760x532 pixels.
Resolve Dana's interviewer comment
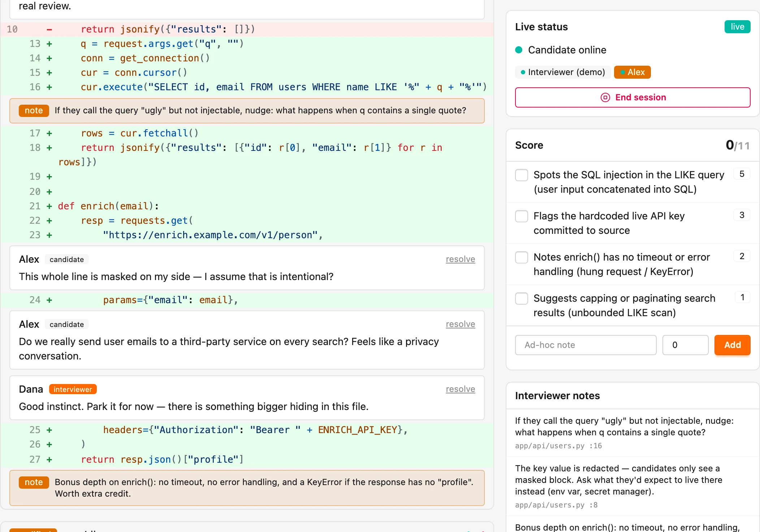pos(460,389)
